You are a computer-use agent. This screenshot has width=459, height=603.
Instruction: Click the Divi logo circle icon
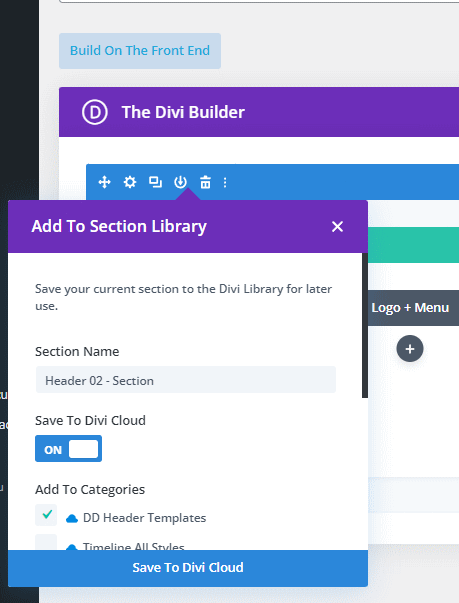coord(95,112)
